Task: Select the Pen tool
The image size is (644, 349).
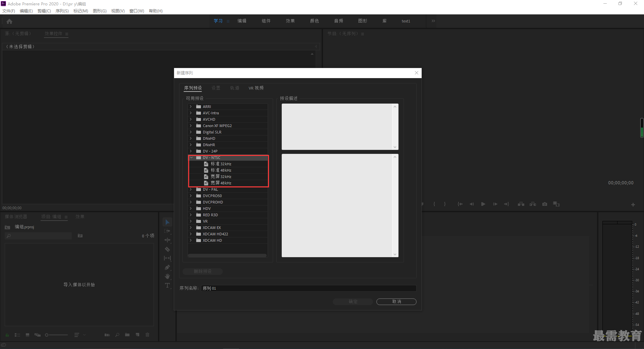Action: point(167,267)
